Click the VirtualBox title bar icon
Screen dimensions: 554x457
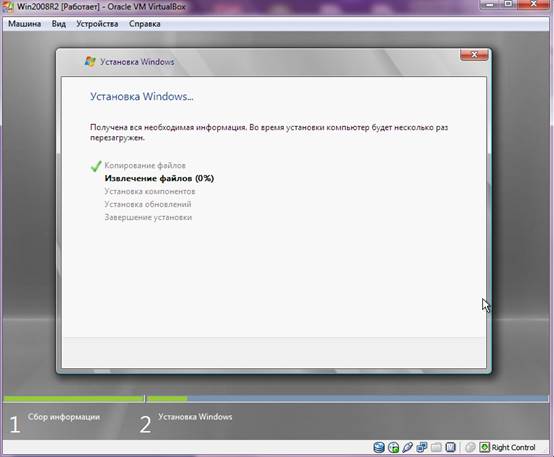coord(8,7)
